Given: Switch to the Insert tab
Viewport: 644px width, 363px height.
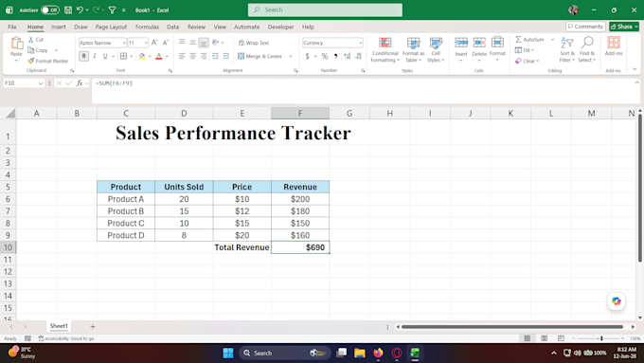Looking at the screenshot, I should pyautogui.click(x=59, y=27).
